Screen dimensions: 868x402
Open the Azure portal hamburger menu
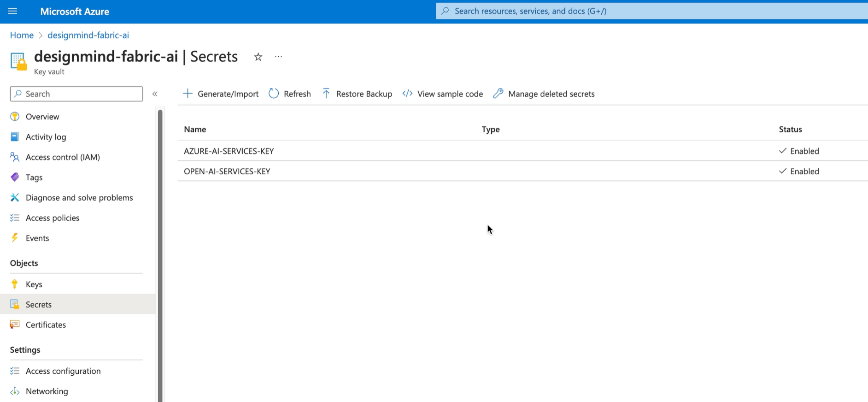[12, 11]
